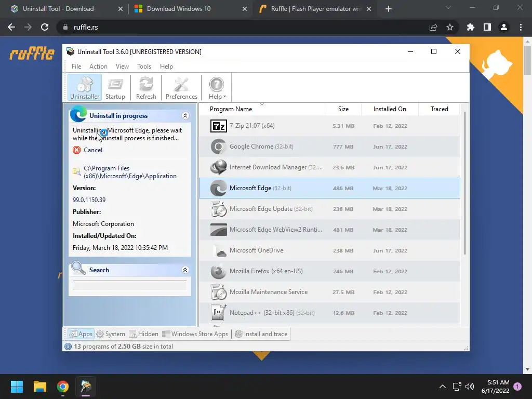Image resolution: width=532 pixels, height=399 pixels.
Task: Click the Microsoft OneDrive icon
Action: (x=219, y=251)
